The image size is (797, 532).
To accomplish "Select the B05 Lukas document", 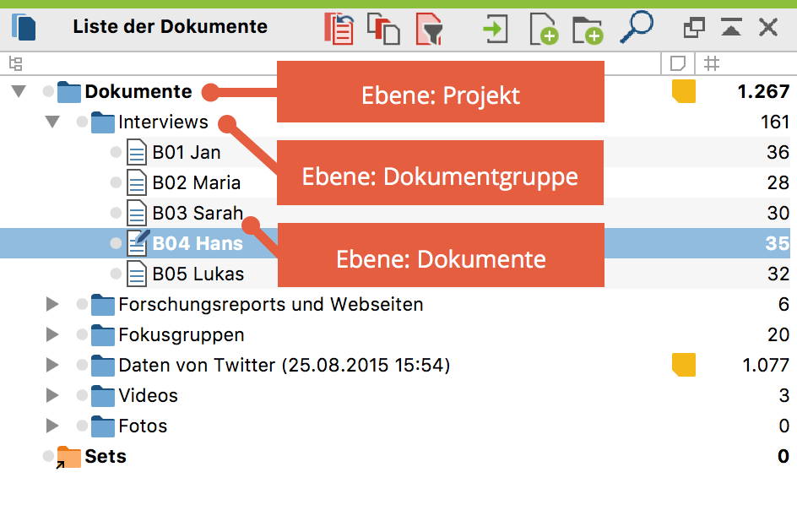I will pyautogui.click(x=198, y=274).
